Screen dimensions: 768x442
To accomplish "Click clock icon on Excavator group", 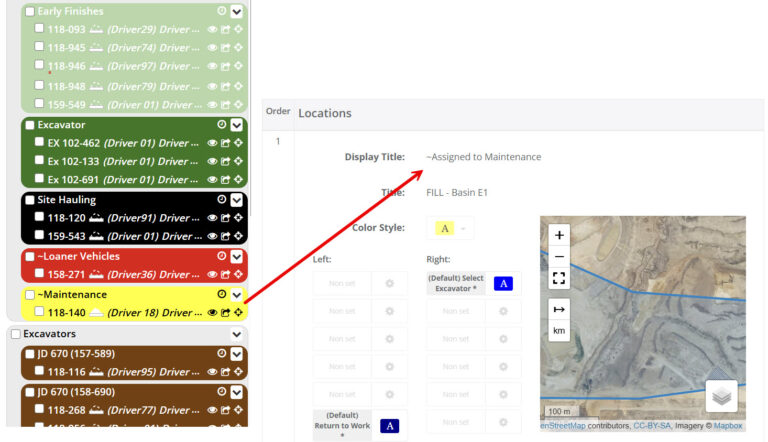I will (x=222, y=124).
